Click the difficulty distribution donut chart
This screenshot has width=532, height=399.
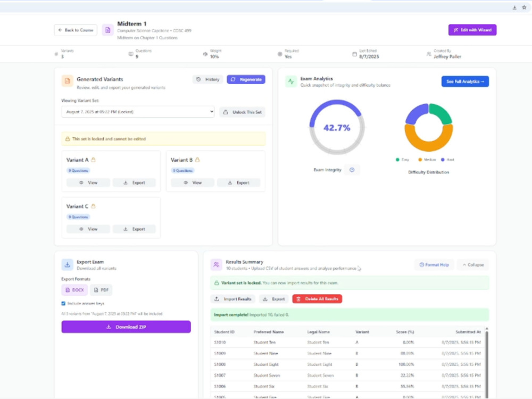click(x=428, y=128)
